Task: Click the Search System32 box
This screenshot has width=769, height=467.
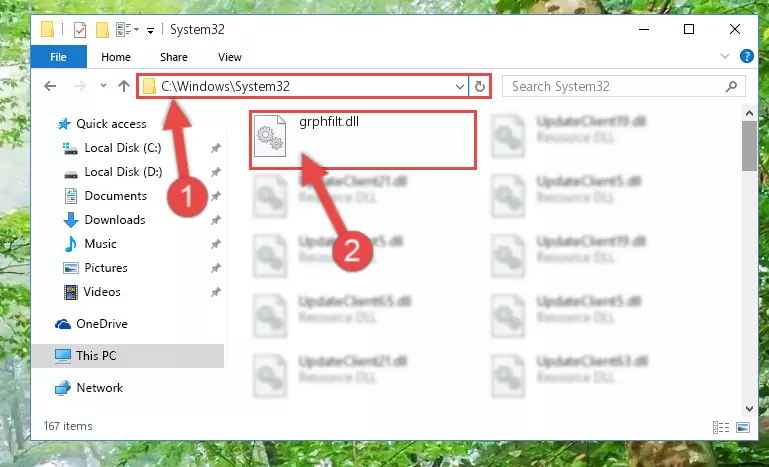Action: coord(624,86)
